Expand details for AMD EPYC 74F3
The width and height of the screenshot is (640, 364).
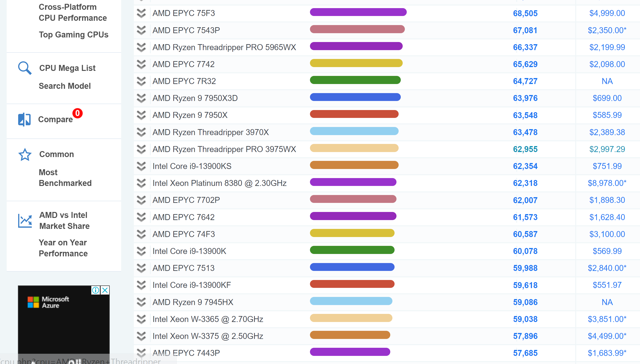141,234
